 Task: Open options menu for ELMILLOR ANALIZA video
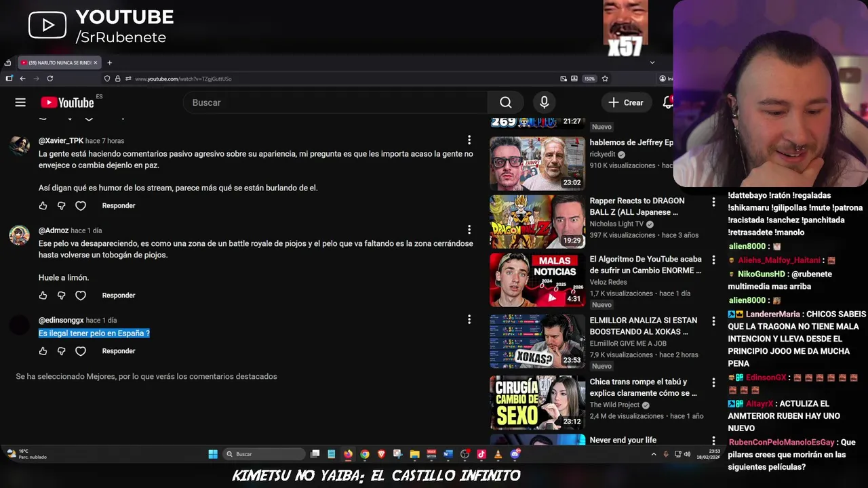click(x=713, y=321)
